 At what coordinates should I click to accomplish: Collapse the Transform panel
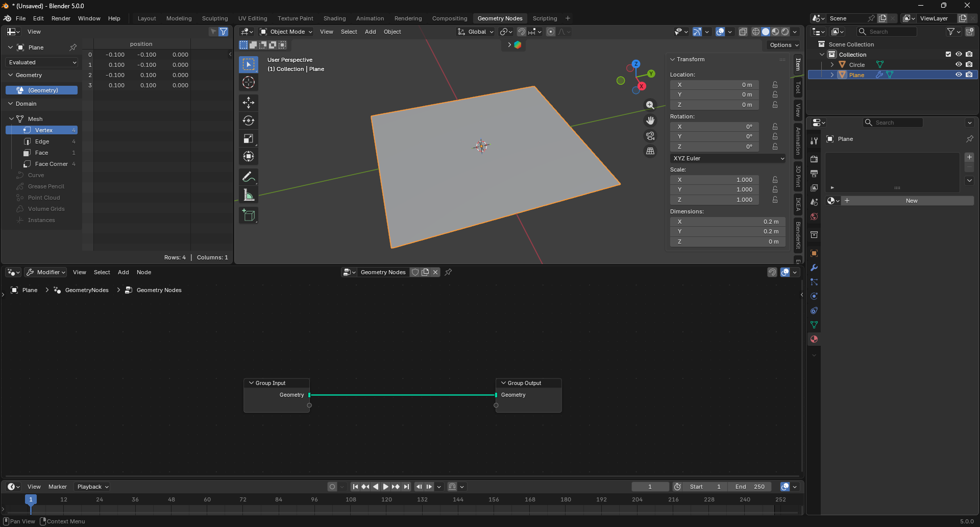[673, 59]
